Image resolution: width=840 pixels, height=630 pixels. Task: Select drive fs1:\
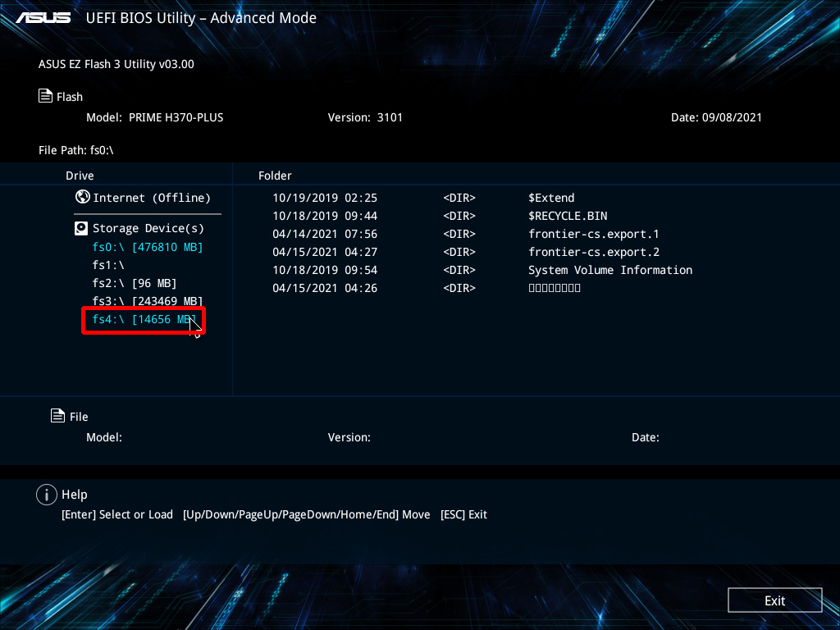point(108,265)
